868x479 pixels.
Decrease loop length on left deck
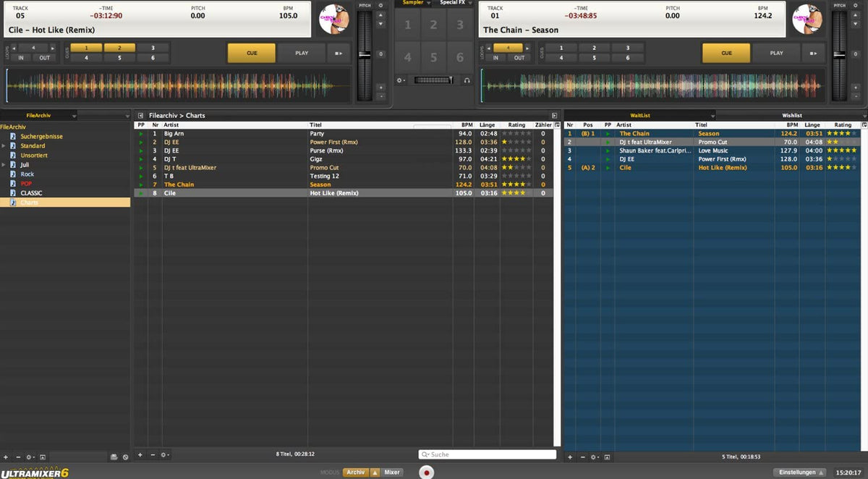[x=13, y=48]
